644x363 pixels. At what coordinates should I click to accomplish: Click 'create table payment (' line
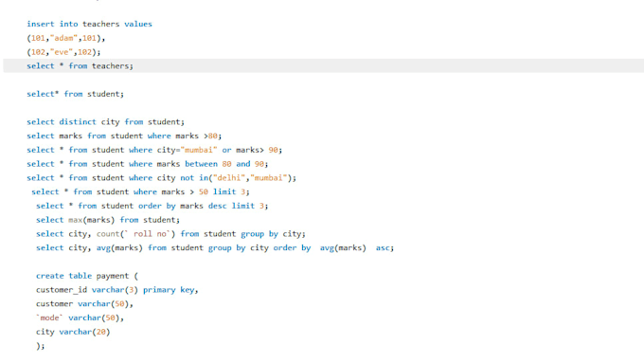(x=87, y=276)
